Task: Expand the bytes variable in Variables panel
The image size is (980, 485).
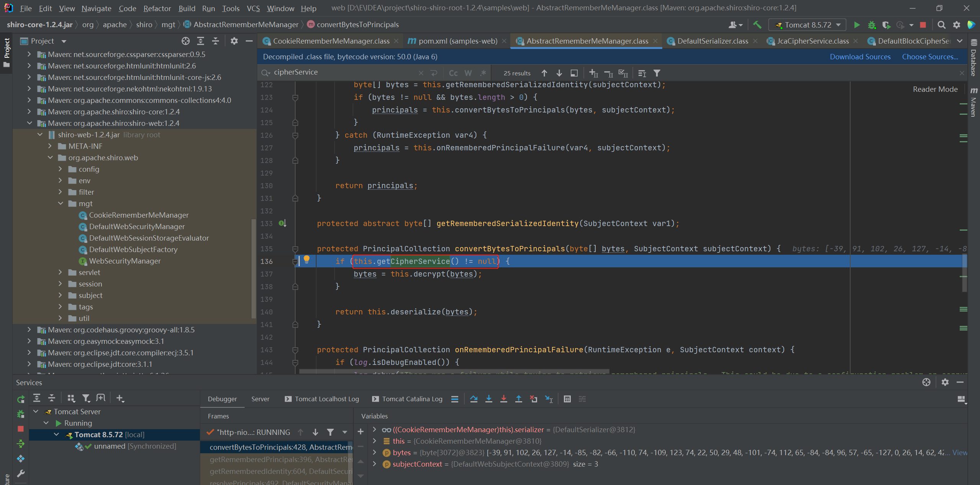Action: 374,452
